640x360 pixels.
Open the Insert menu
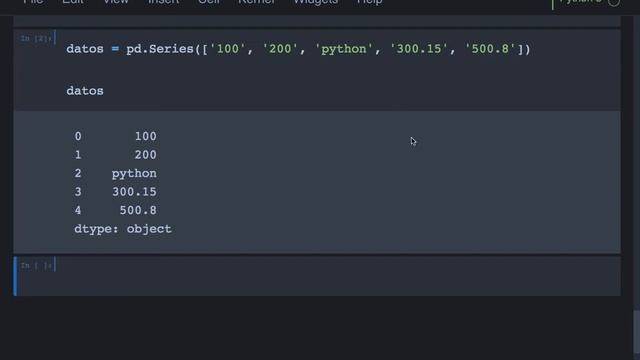163,2
